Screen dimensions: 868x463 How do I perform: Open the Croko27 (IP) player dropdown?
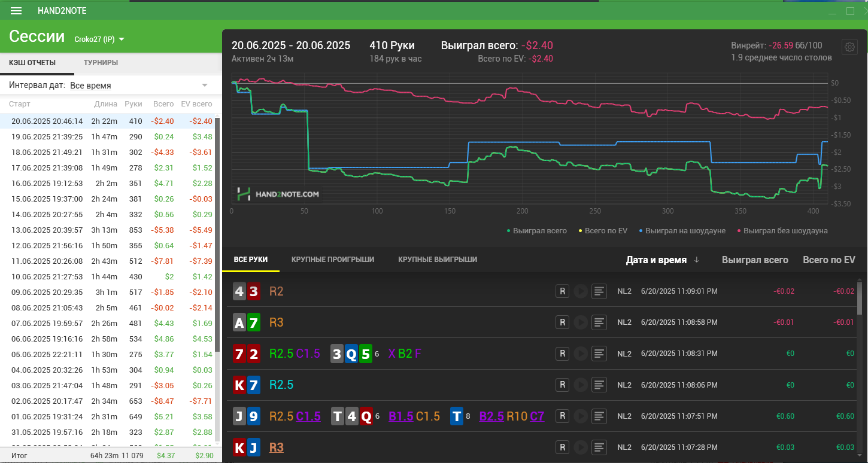pos(99,39)
